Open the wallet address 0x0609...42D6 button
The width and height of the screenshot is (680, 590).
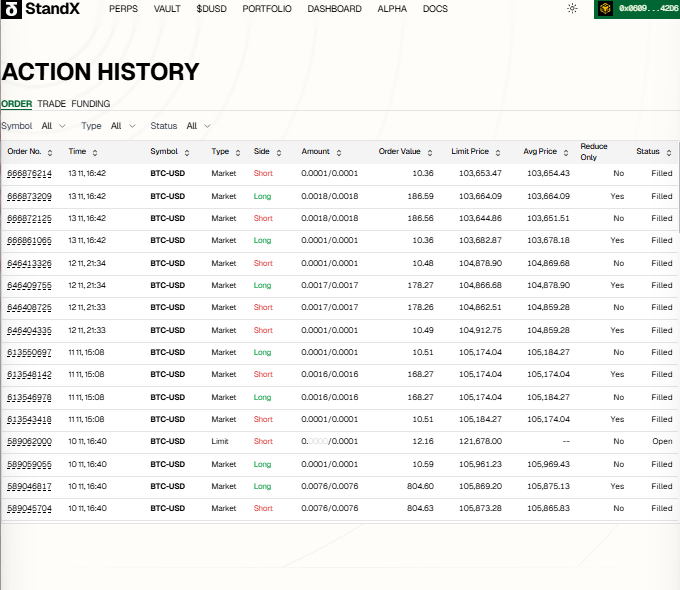click(637, 9)
